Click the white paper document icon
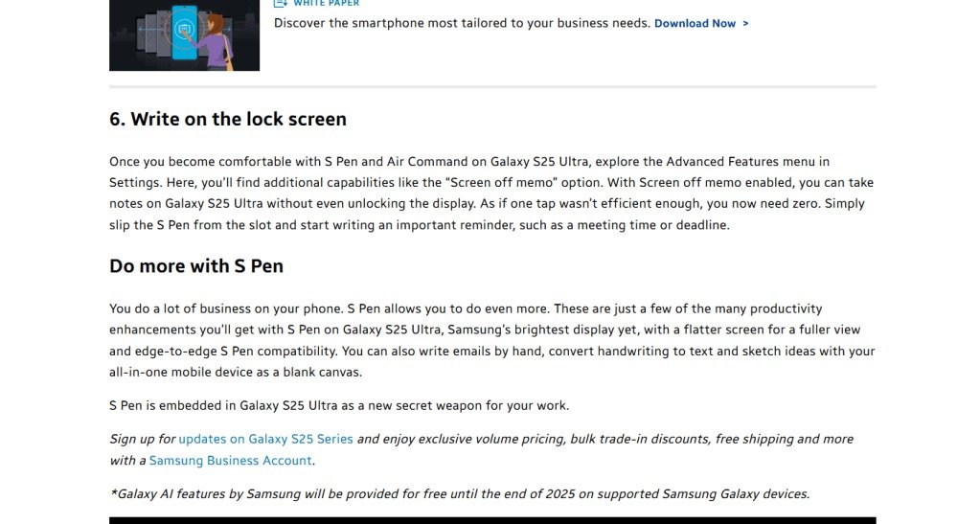The height and width of the screenshot is (524, 980). point(281,3)
